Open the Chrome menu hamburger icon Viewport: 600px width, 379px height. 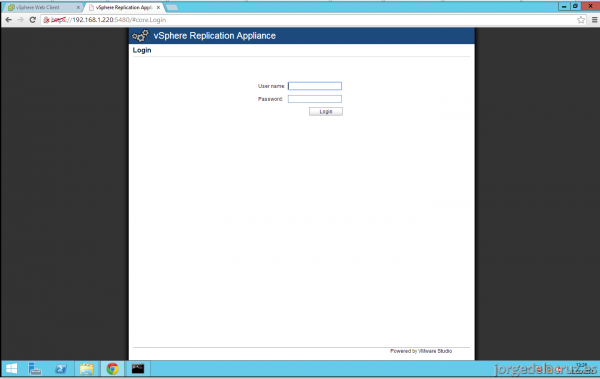594,20
